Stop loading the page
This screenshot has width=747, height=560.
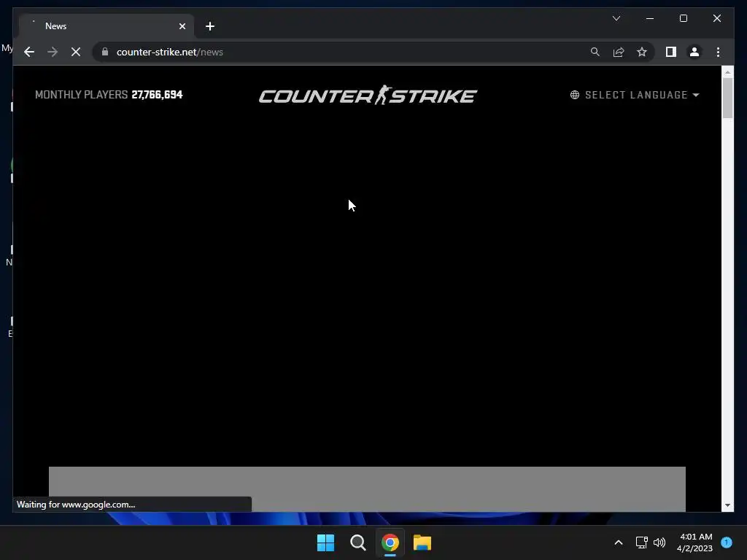[x=76, y=52]
